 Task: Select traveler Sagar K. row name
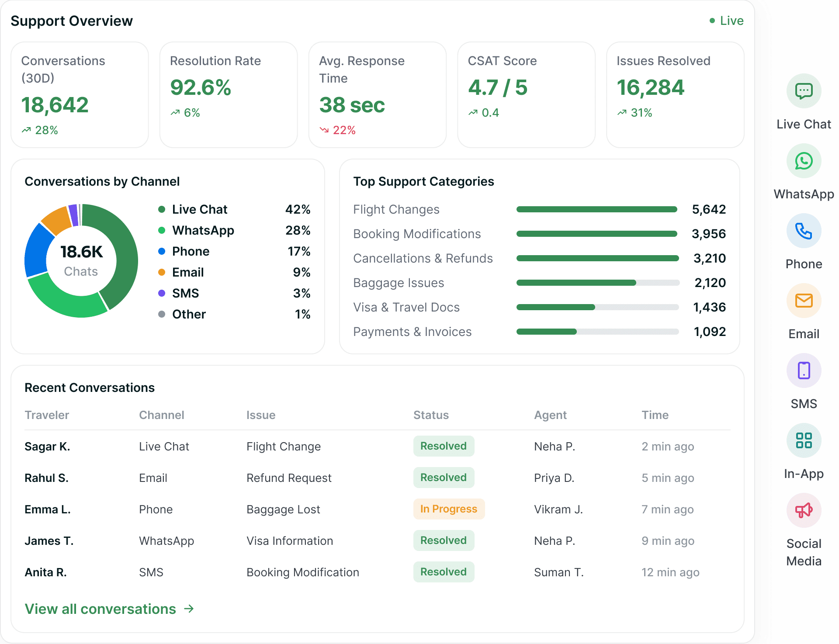click(x=47, y=446)
